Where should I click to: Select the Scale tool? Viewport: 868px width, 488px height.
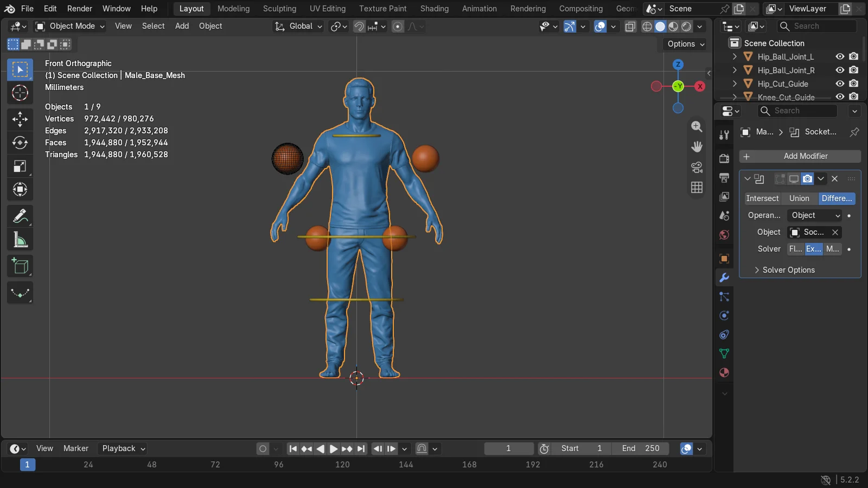[x=20, y=166]
